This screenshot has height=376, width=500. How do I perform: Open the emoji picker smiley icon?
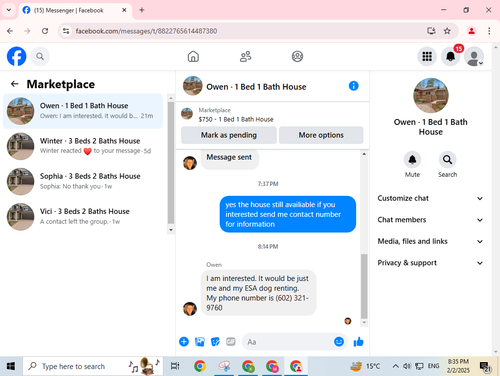(339, 342)
